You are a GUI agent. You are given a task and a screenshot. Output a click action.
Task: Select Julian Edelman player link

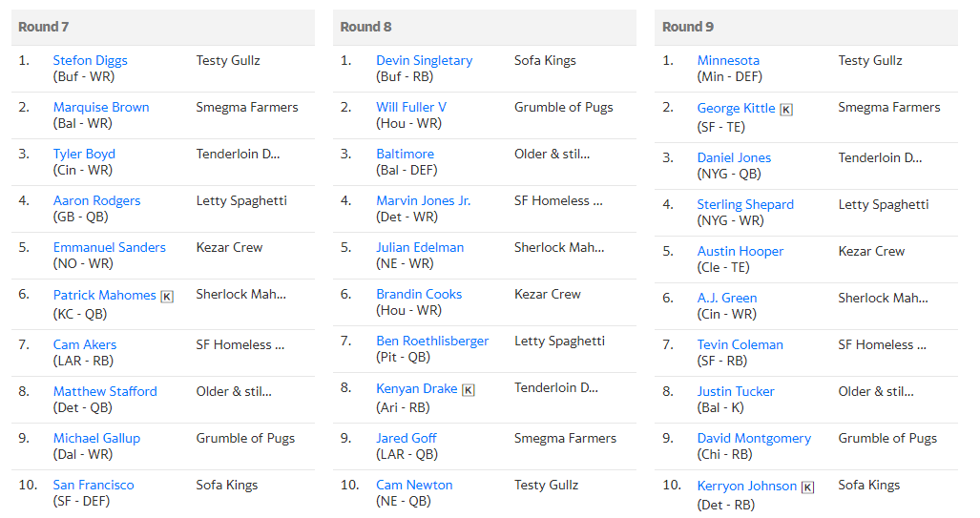[x=420, y=247]
